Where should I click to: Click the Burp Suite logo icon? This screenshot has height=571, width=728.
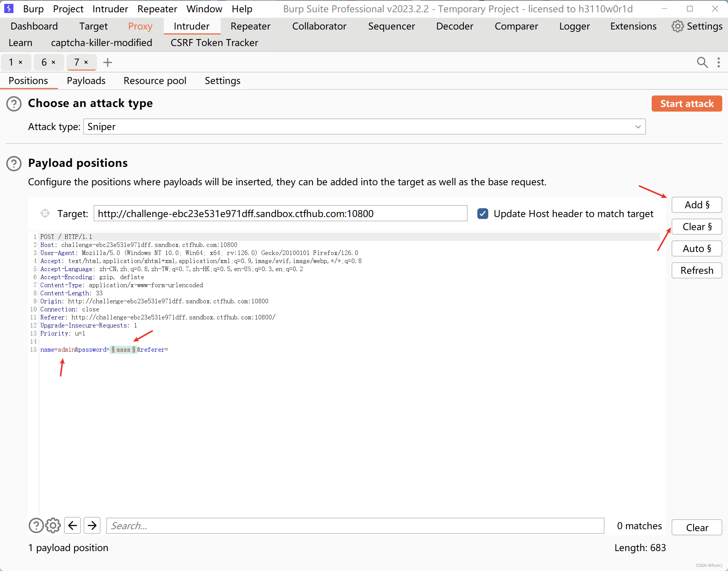[x=8, y=8]
